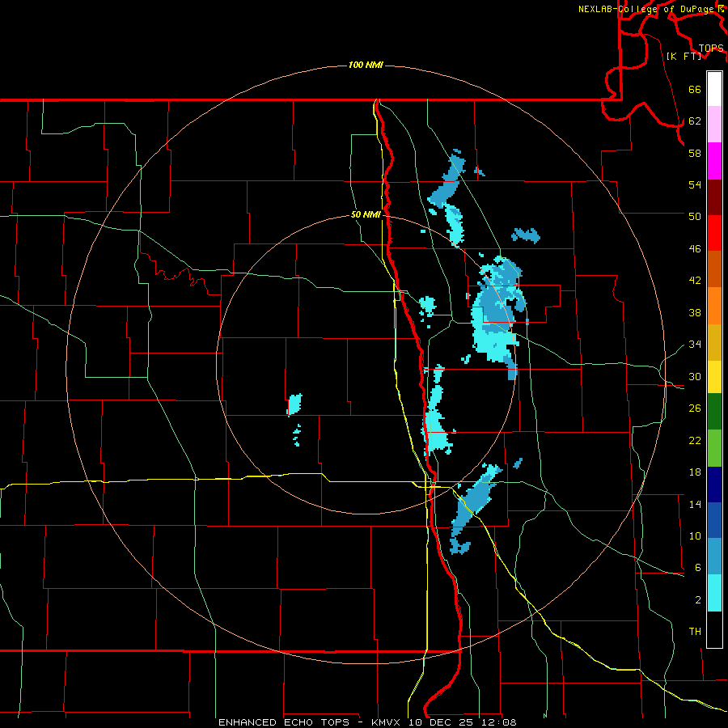
Task: Click the magenta 58 K FT legend swatch
Action: tap(714, 161)
